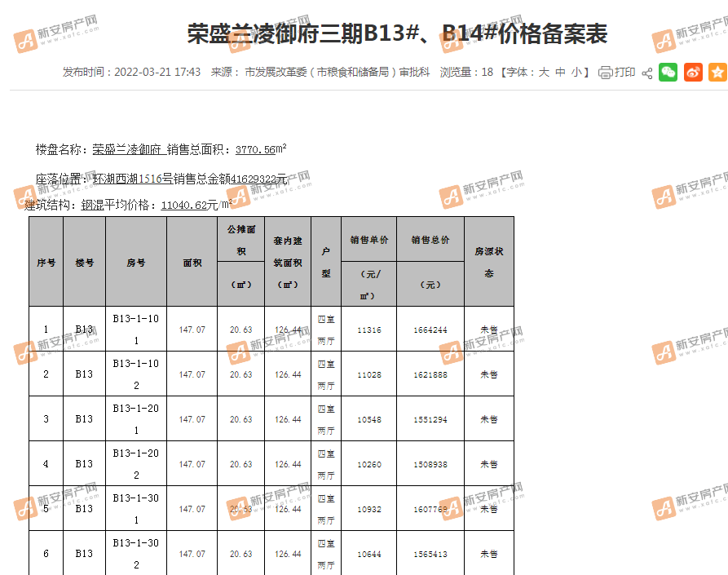Select room number B13-1-302
728x575 pixels.
pyautogui.click(x=136, y=554)
